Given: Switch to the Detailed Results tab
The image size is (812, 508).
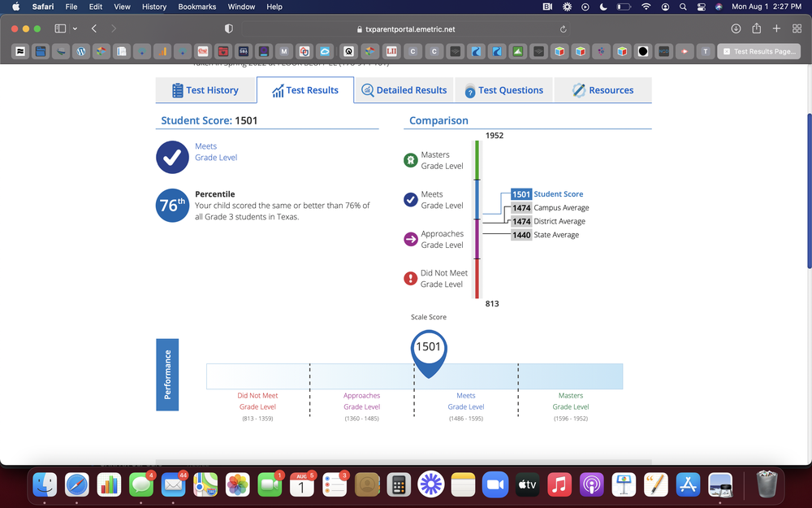Looking at the screenshot, I should point(404,90).
